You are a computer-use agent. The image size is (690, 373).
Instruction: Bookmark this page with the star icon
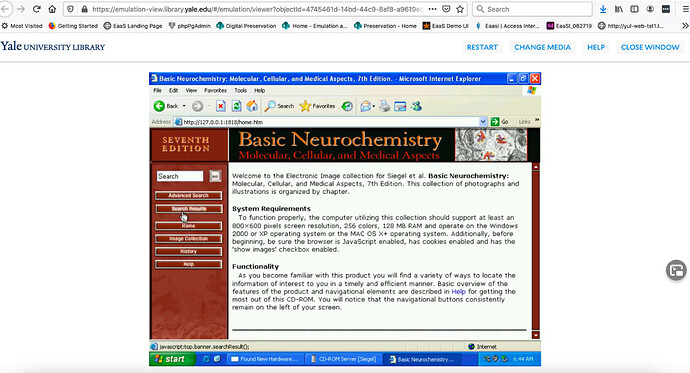point(460,9)
